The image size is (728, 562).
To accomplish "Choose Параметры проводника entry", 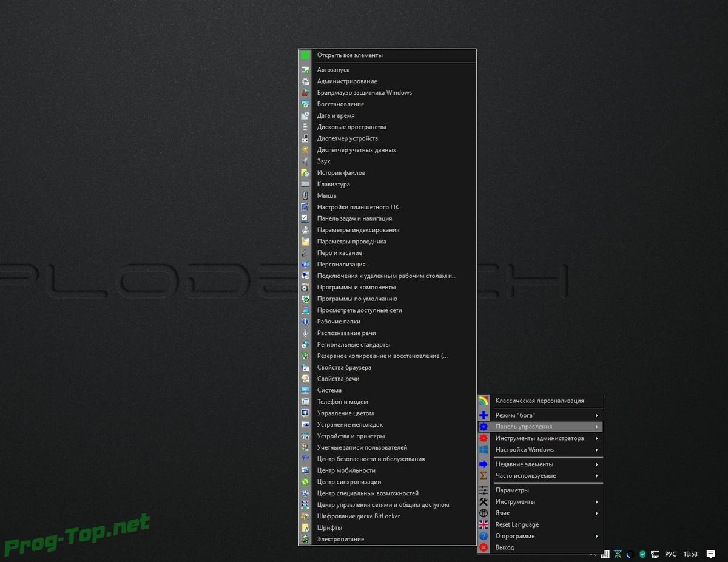I will [x=388, y=242].
